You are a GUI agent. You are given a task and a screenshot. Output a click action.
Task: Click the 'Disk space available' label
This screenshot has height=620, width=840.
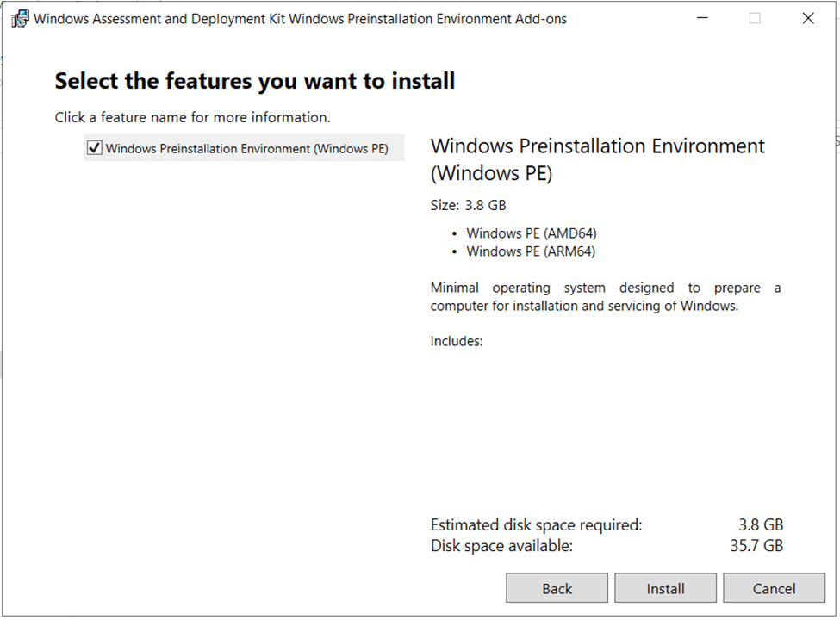(501, 545)
